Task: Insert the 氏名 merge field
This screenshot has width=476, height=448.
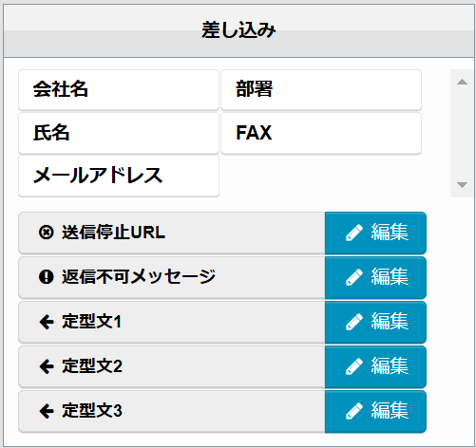Action: (119, 133)
